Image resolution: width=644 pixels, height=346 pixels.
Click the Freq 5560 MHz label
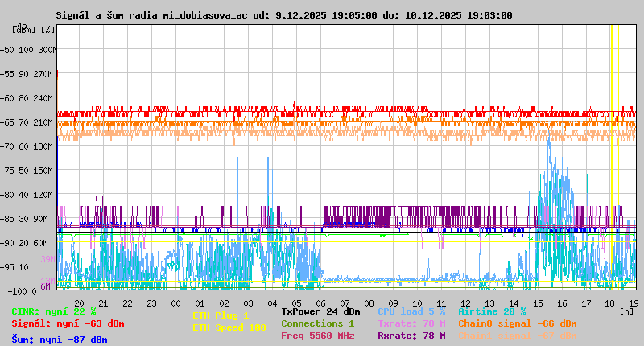pos(317,336)
